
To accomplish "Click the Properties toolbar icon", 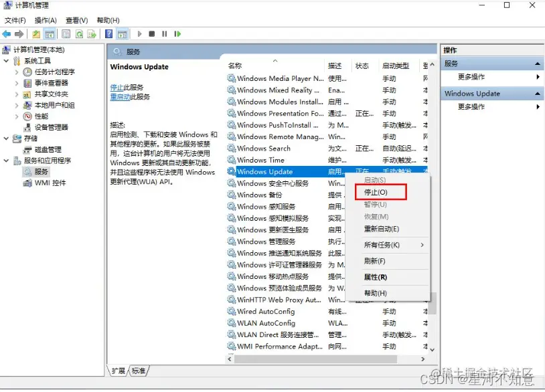I will click(66, 34).
